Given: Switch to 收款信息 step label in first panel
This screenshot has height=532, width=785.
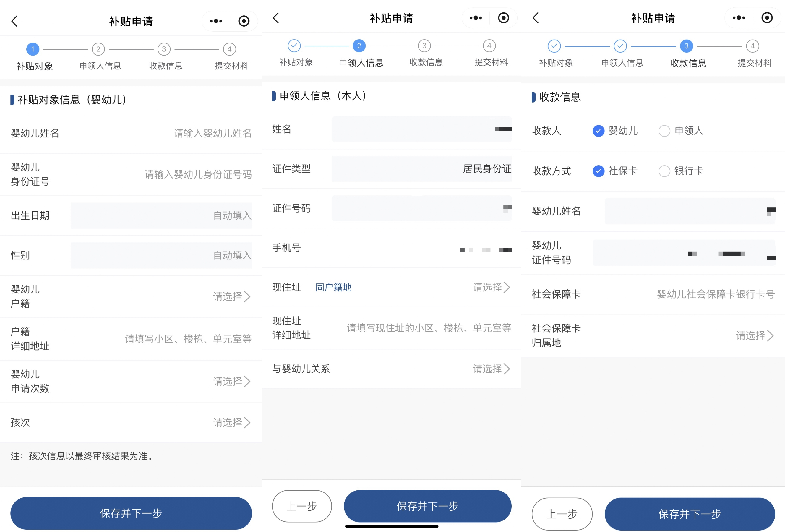Looking at the screenshot, I should [166, 66].
